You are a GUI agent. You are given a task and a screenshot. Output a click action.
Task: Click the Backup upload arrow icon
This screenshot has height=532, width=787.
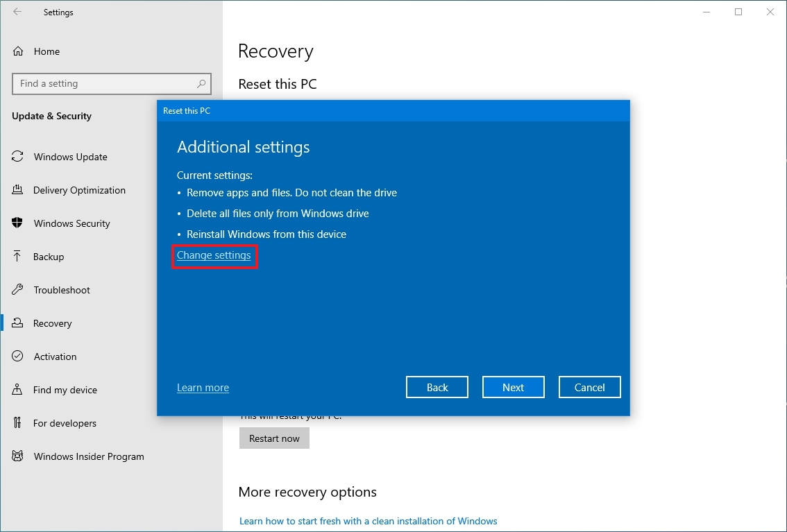tap(17, 256)
